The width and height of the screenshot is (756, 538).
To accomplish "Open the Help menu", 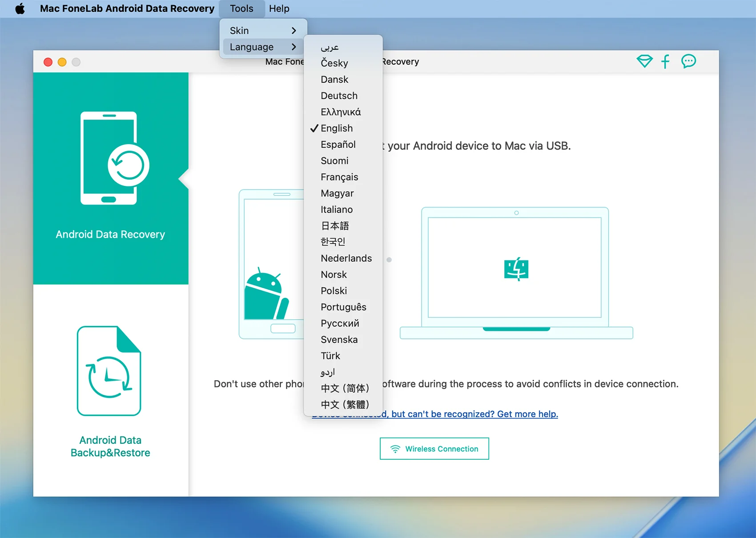I will coord(279,8).
